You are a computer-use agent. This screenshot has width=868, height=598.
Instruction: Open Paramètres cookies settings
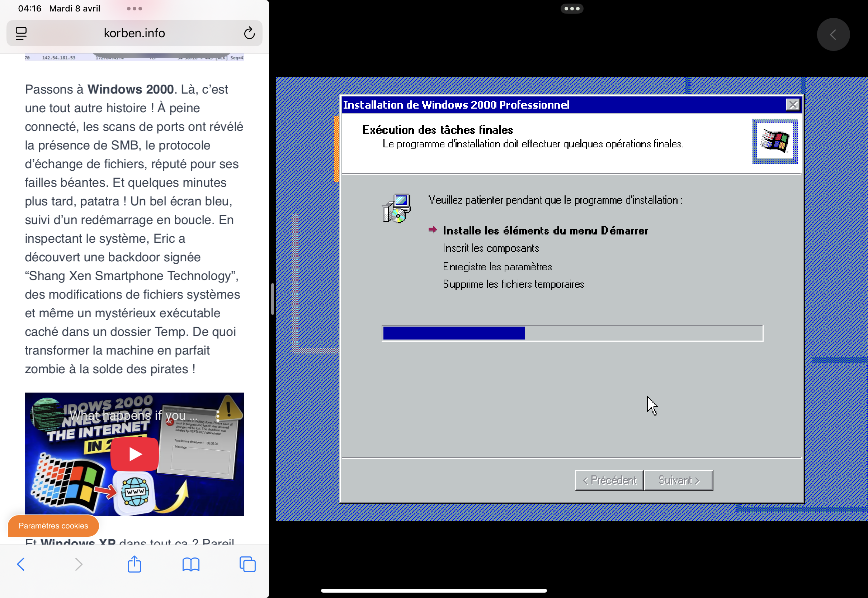[53, 526]
